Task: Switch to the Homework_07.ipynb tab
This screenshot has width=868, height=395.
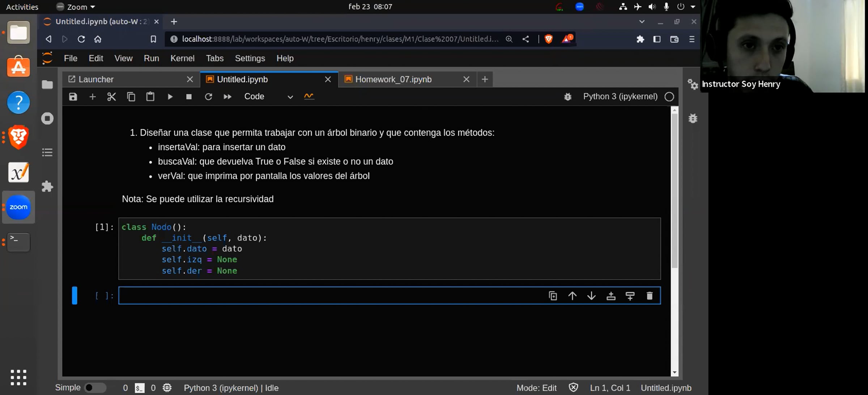Action: 393,79
